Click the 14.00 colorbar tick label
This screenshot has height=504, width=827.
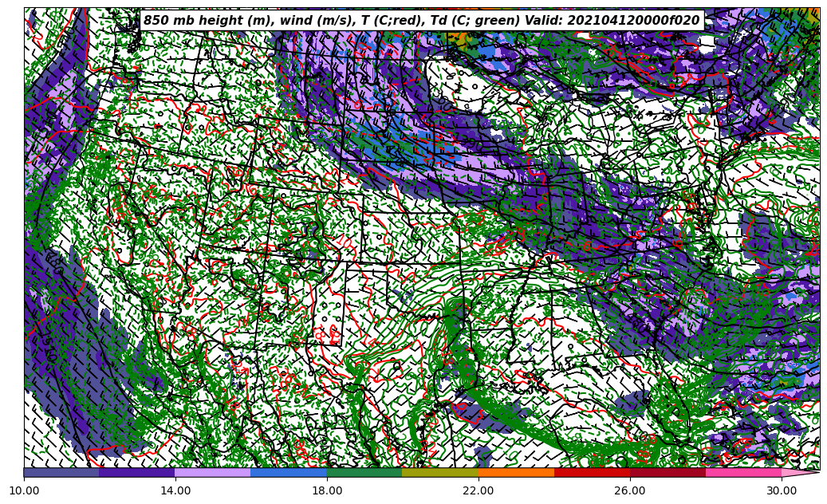[175, 491]
